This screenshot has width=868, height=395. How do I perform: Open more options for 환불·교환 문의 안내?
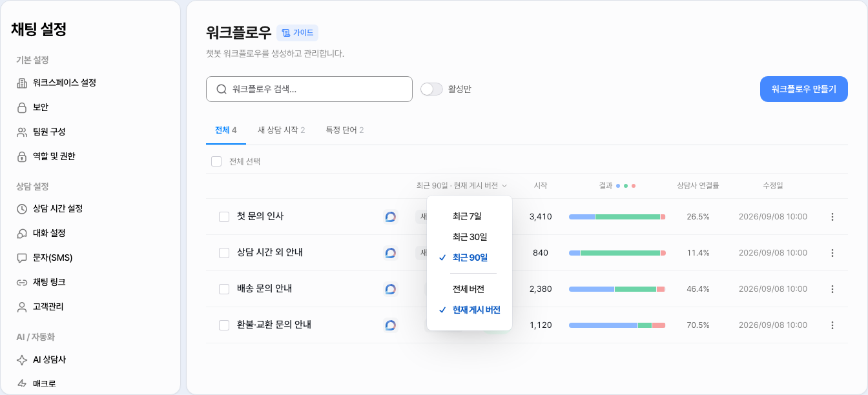click(x=832, y=325)
